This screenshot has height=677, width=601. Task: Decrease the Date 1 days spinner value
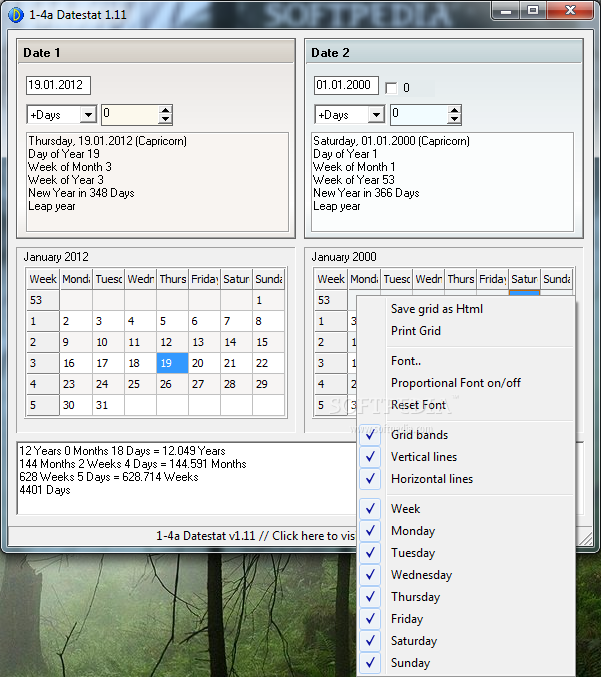tap(165, 119)
